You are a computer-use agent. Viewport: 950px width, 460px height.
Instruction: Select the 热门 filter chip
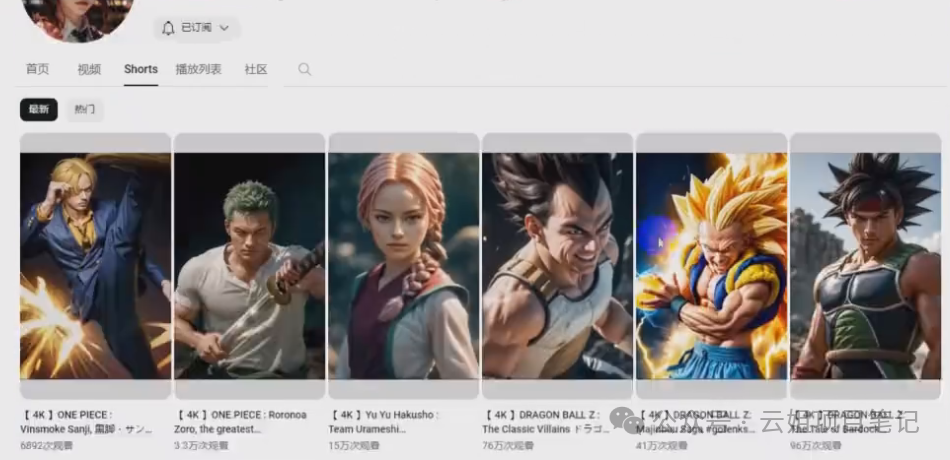coord(85,110)
